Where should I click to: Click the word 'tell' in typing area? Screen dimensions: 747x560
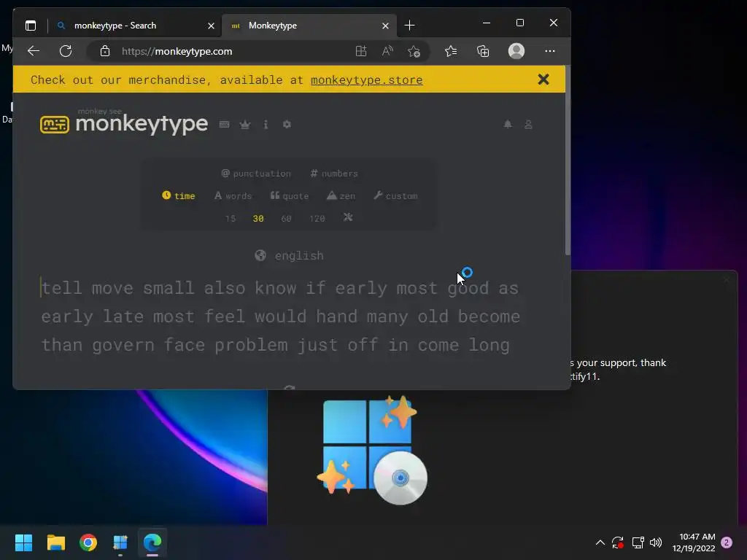[61, 288]
